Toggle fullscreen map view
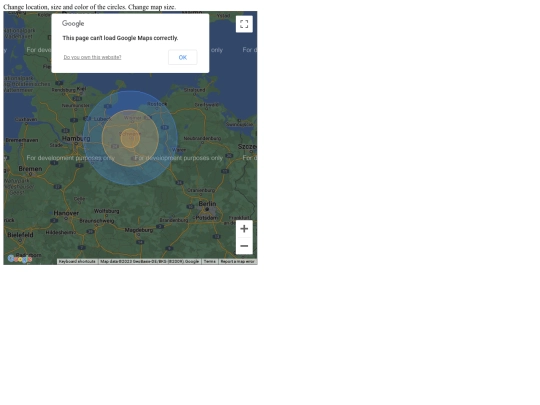 [244, 24]
